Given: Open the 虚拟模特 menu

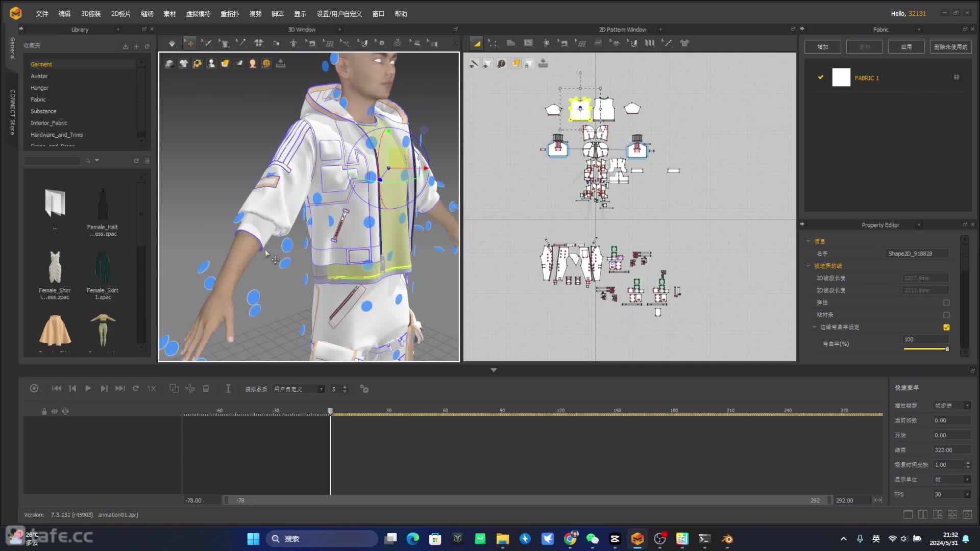Looking at the screenshot, I should [x=198, y=14].
